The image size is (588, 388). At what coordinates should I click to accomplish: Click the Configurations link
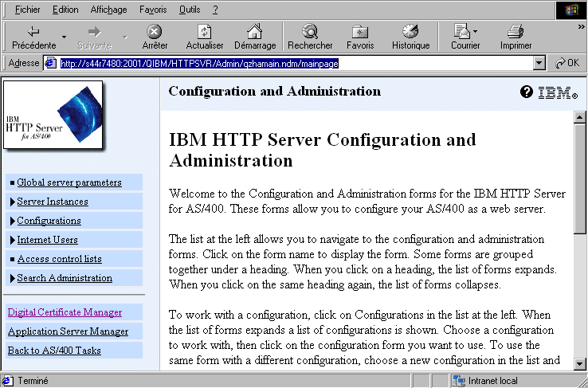(49, 221)
